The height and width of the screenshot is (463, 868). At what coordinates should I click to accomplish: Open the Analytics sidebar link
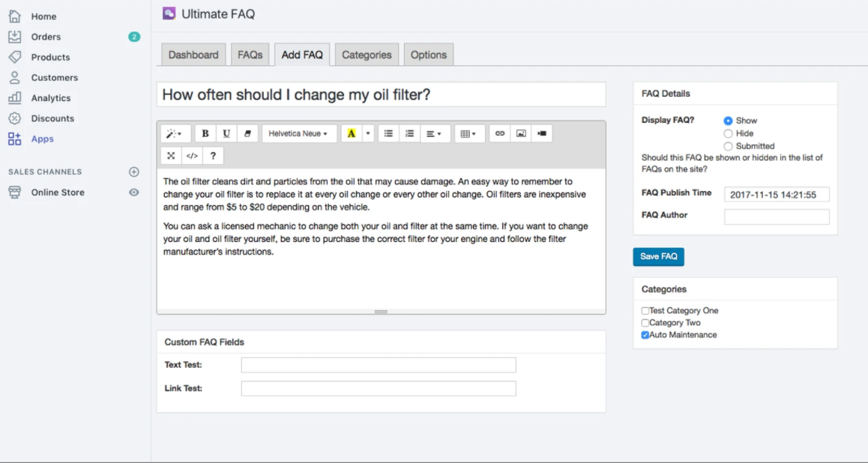click(51, 98)
